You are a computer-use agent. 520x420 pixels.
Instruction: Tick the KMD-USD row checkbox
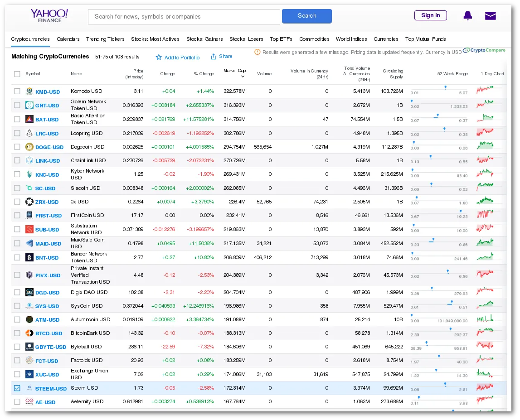(x=17, y=92)
